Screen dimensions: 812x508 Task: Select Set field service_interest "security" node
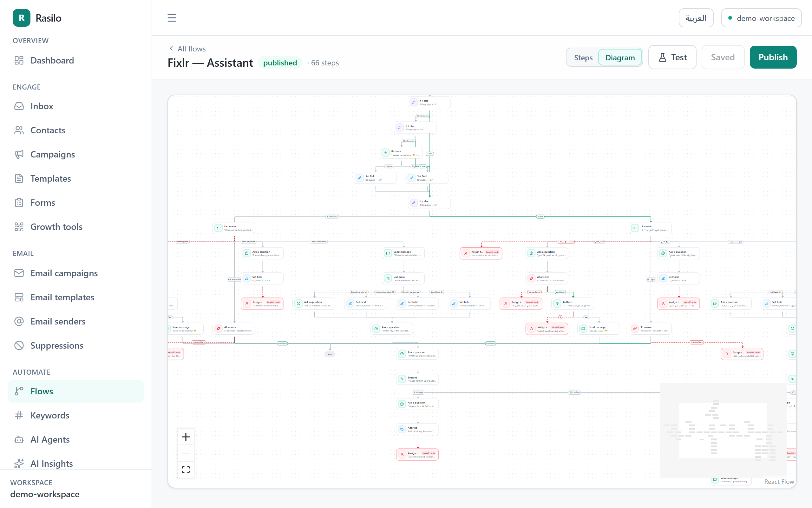click(x=417, y=304)
